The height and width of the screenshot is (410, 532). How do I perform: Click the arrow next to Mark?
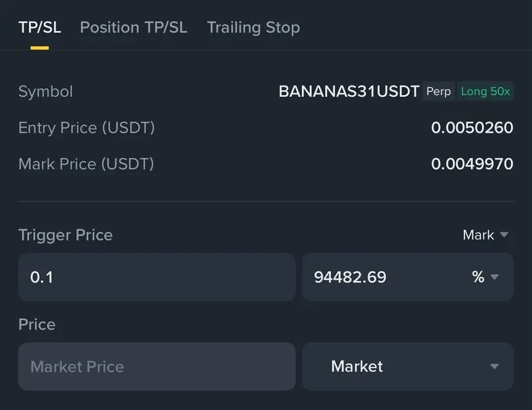(x=504, y=235)
